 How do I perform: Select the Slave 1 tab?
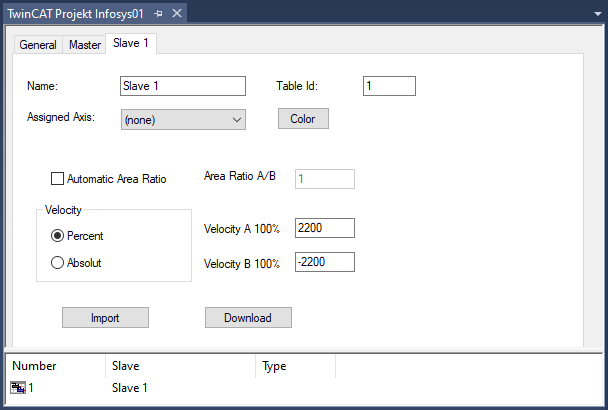(x=131, y=43)
